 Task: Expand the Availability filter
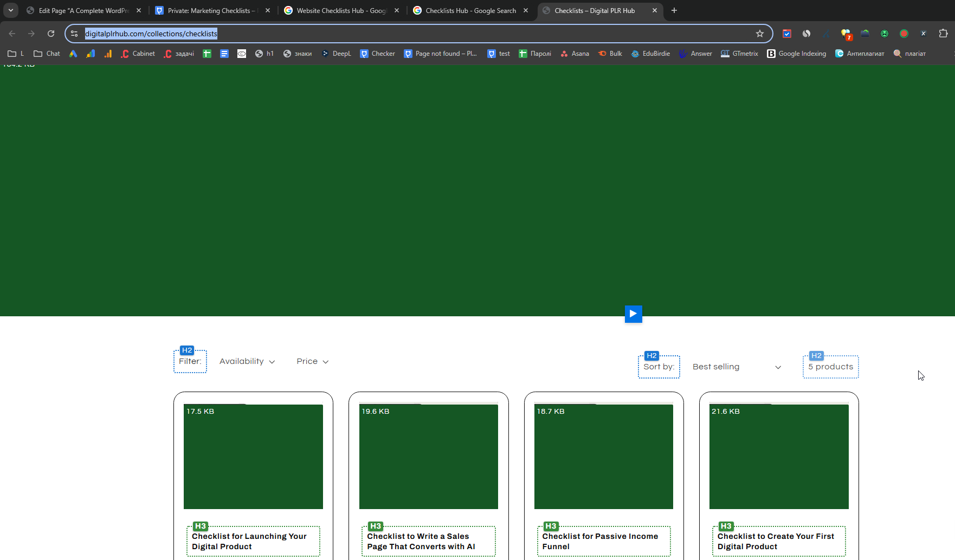[x=247, y=361]
